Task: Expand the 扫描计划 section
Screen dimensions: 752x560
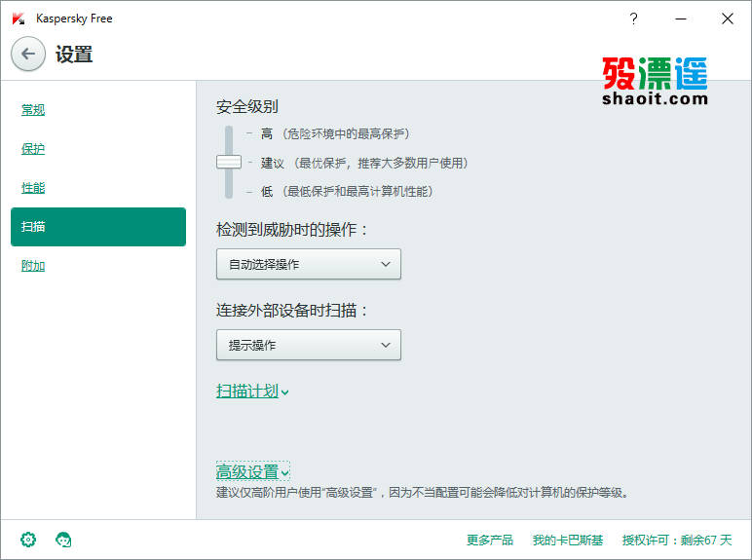Action: 252,392
